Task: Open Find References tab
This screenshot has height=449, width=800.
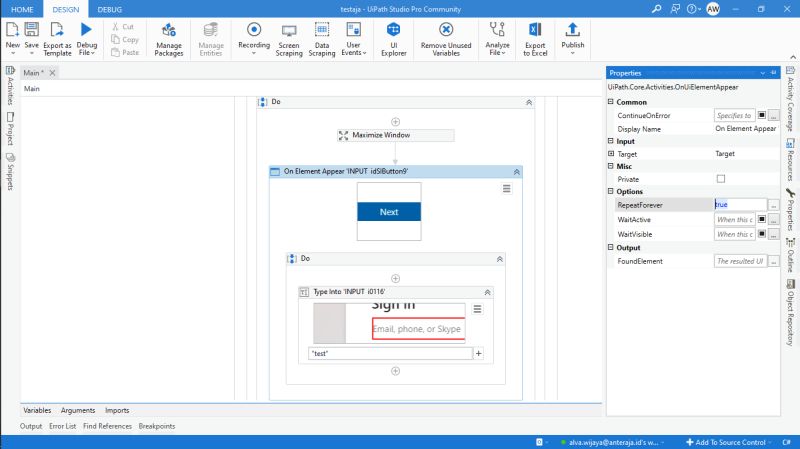Action: pyautogui.click(x=107, y=426)
